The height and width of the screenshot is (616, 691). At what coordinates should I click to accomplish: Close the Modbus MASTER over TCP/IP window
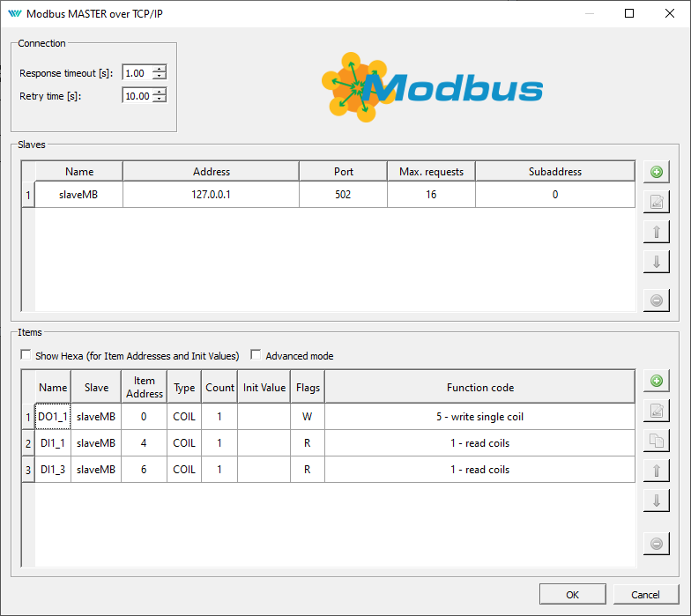(x=670, y=14)
